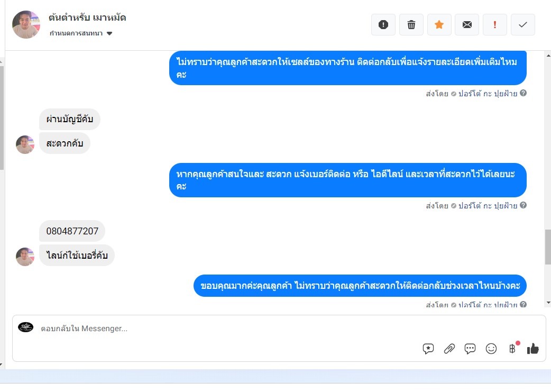Click the help icon after first ปุยฝ้าย sender label
Screen dimensions: 551x392
pos(524,93)
